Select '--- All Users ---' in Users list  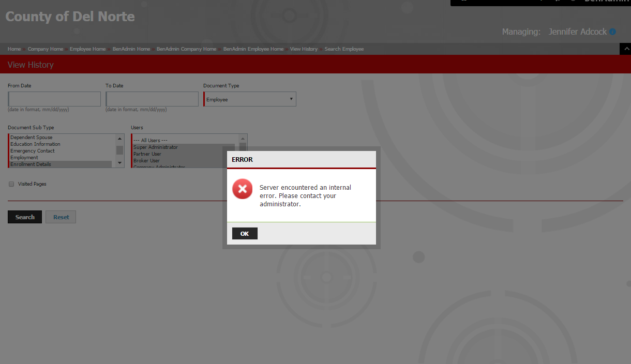[x=184, y=141]
